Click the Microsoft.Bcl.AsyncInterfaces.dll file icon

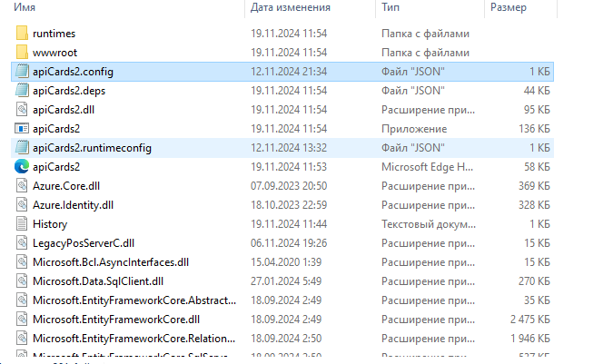(x=22, y=262)
